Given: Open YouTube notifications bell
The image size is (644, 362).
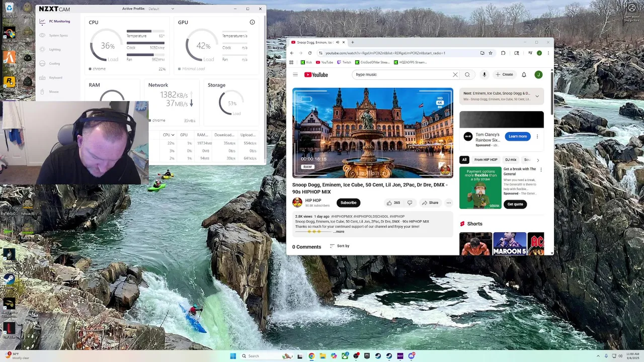Looking at the screenshot, I should (x=524, y=74).
